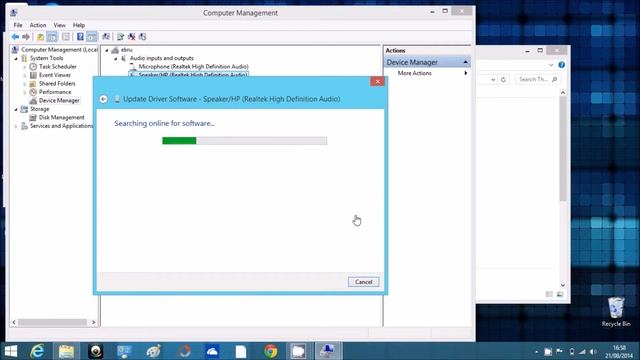Close the Update Driver Software dialog
Image resolution: width=640 pixels, height=360 pixels.
click(378, 81)
